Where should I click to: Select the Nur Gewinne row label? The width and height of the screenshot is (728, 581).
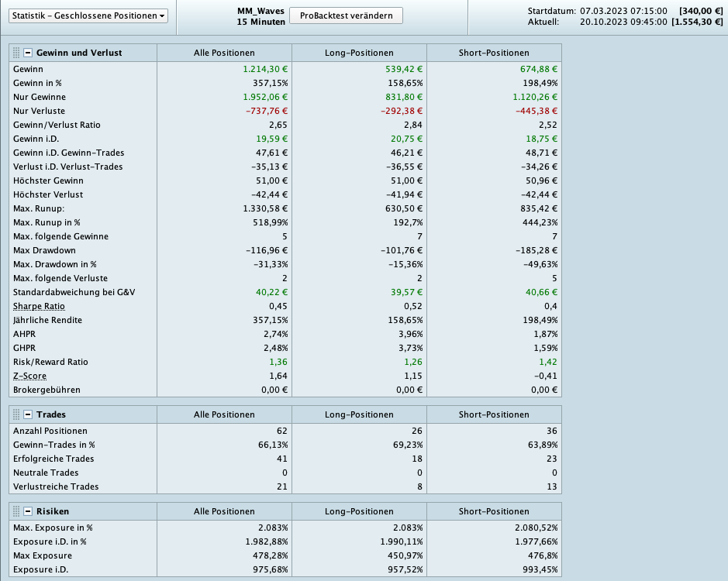tap(40, 97)
